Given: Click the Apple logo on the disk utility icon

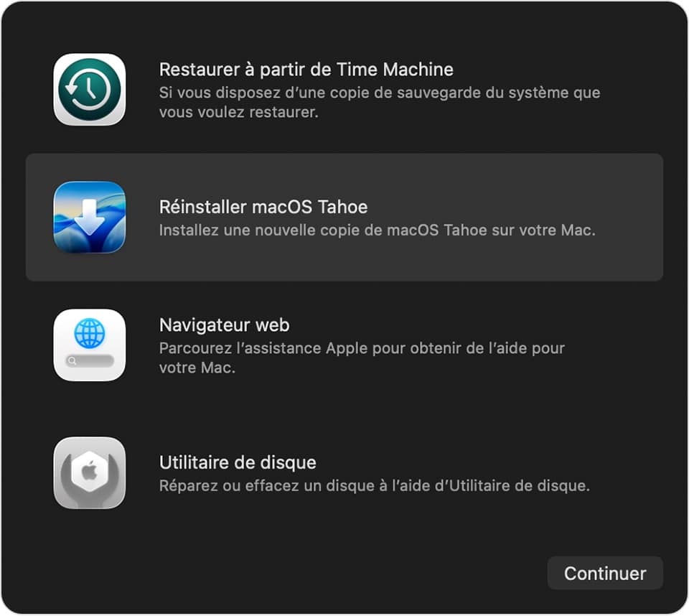Looking at the screenshot, I should click(x=90, y=472).
